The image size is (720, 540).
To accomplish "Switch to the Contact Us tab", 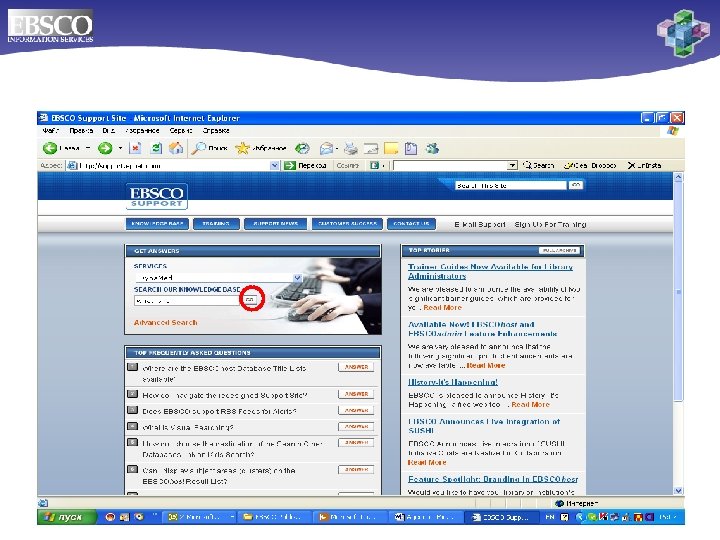I will [x=411, y=224].
